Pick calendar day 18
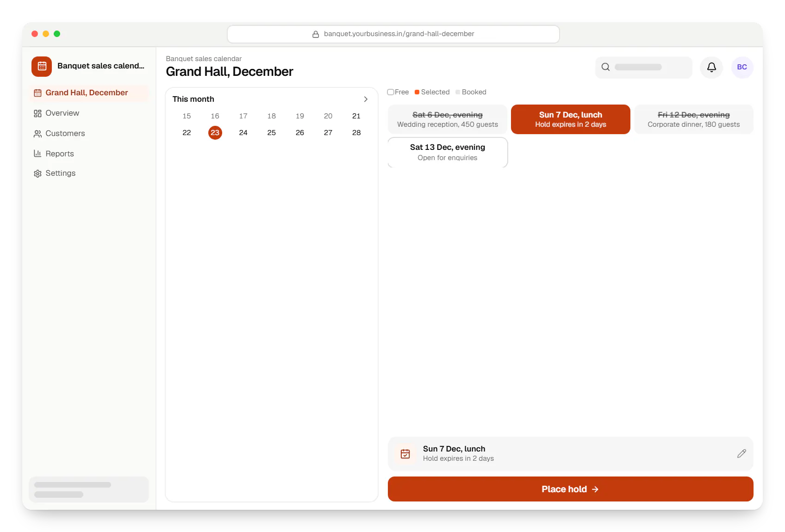Screen dimensions: 785x532 [x=272, y=116]
